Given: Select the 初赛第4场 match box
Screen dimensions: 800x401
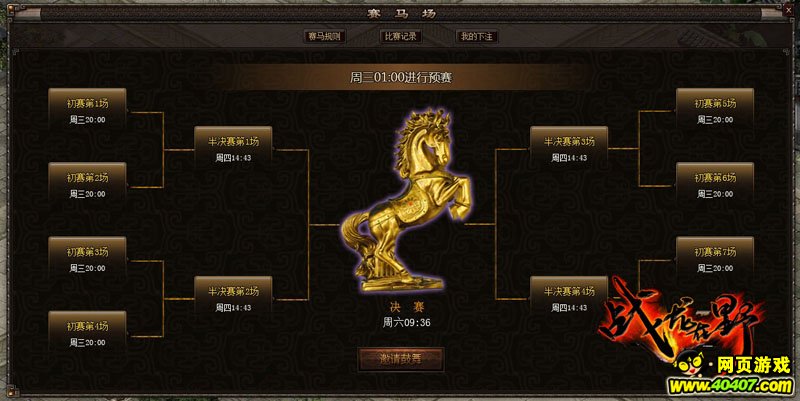Looking at the screenshot, I should (x=87, y=331).
